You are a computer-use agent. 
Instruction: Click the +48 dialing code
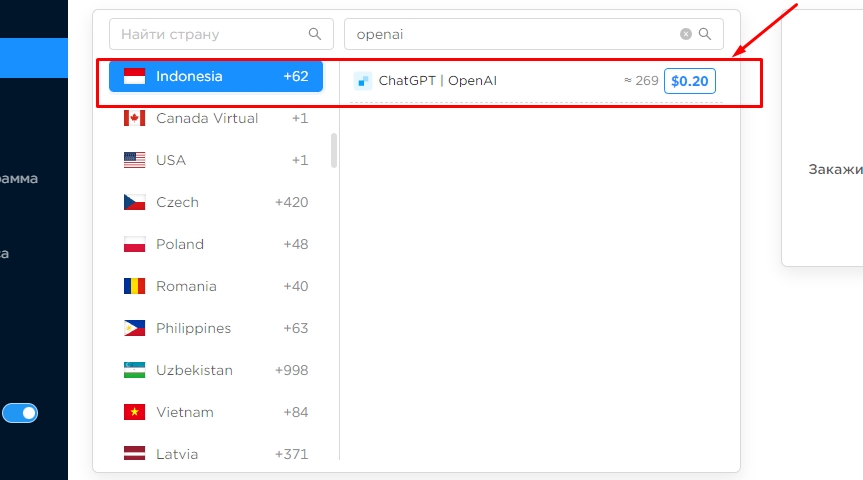(x=296, y=244)
